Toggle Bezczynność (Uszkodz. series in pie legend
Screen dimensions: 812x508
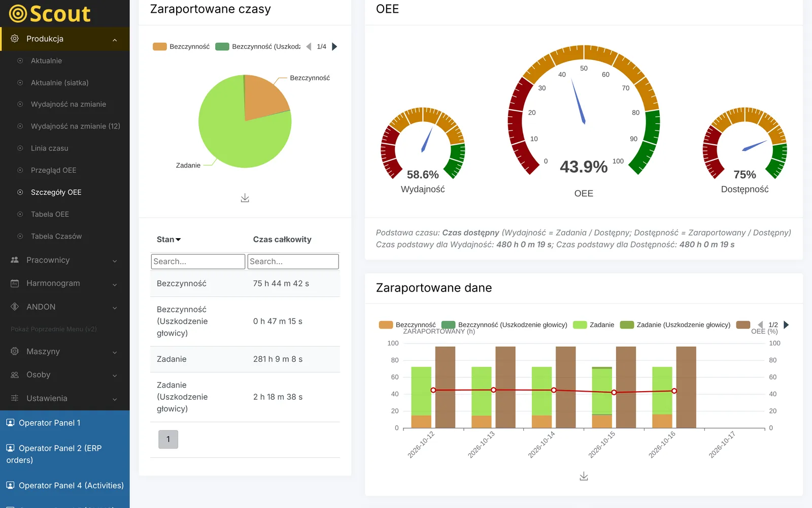coord(258,47)
